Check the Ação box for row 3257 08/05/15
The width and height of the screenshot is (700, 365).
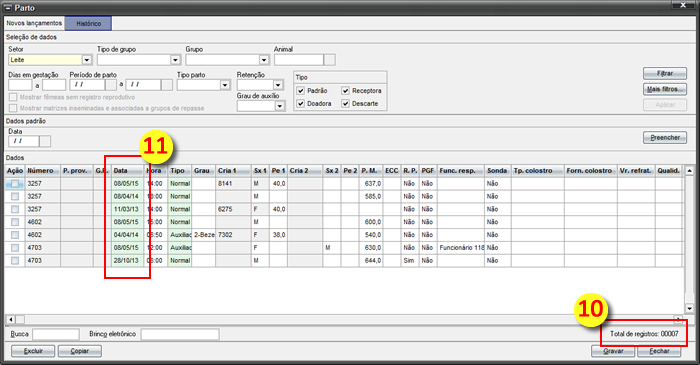click(x=15, y=183)
